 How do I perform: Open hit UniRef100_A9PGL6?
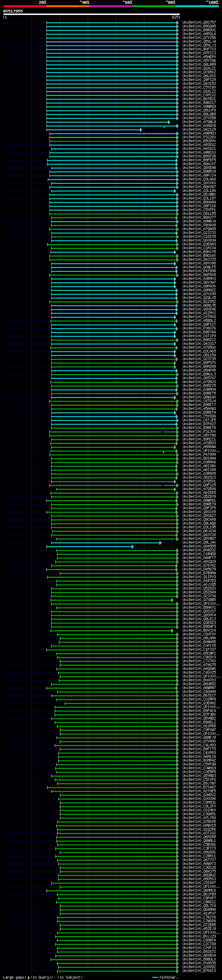tap(199, 34)
